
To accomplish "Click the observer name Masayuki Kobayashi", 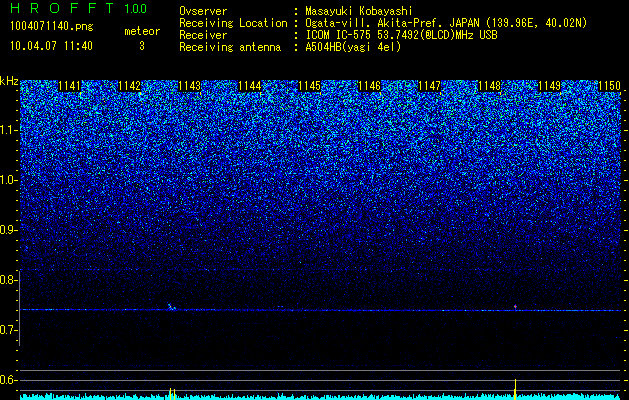I will pos(359,12).
